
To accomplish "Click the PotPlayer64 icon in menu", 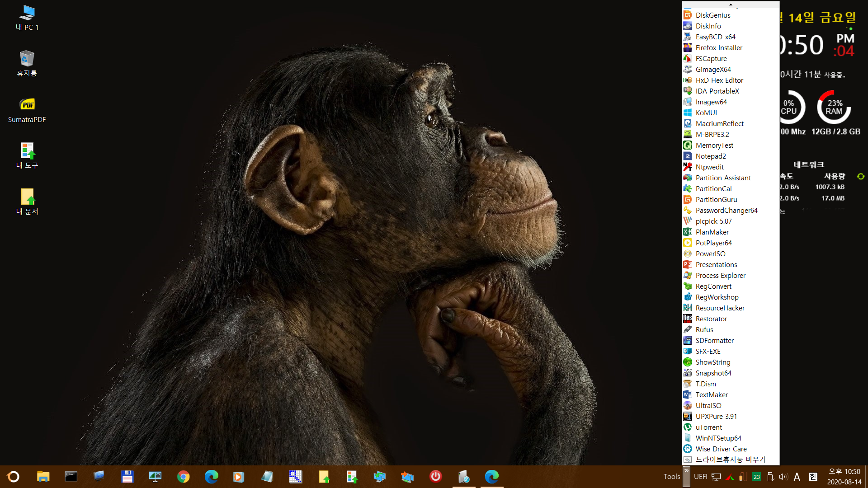I will tap(688, 243).
